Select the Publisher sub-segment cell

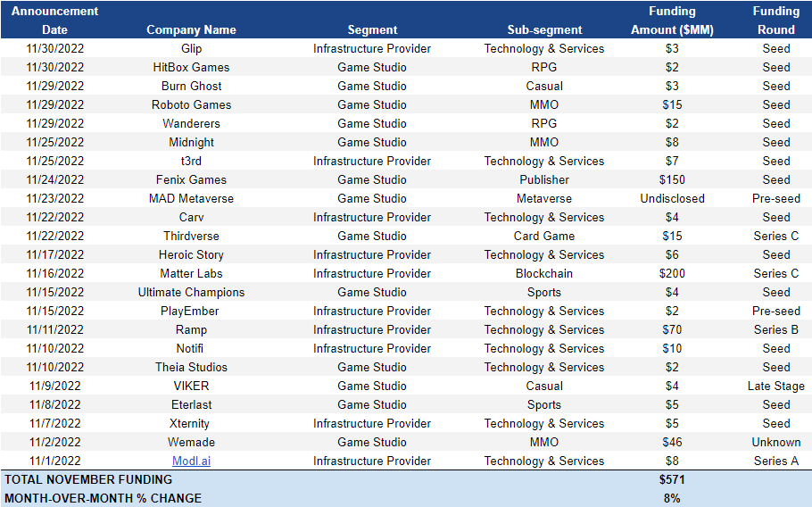(544, 179)
